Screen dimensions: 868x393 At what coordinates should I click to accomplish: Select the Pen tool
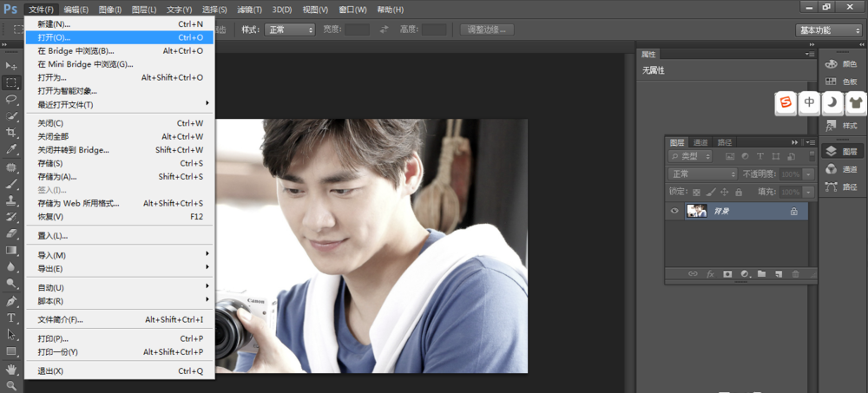11,301
